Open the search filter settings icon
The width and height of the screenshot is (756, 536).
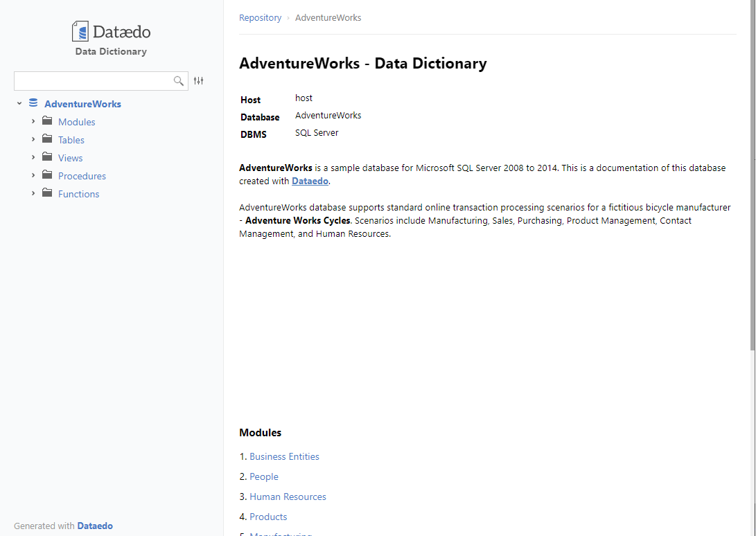(199, 81)
